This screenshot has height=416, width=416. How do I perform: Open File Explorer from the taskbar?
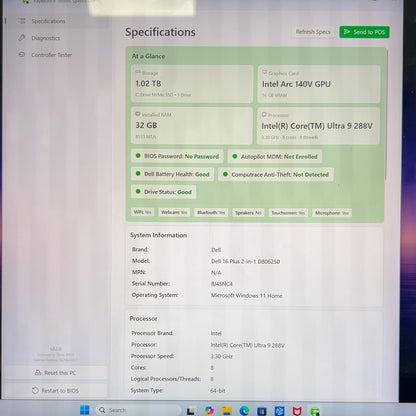point(227,411)
